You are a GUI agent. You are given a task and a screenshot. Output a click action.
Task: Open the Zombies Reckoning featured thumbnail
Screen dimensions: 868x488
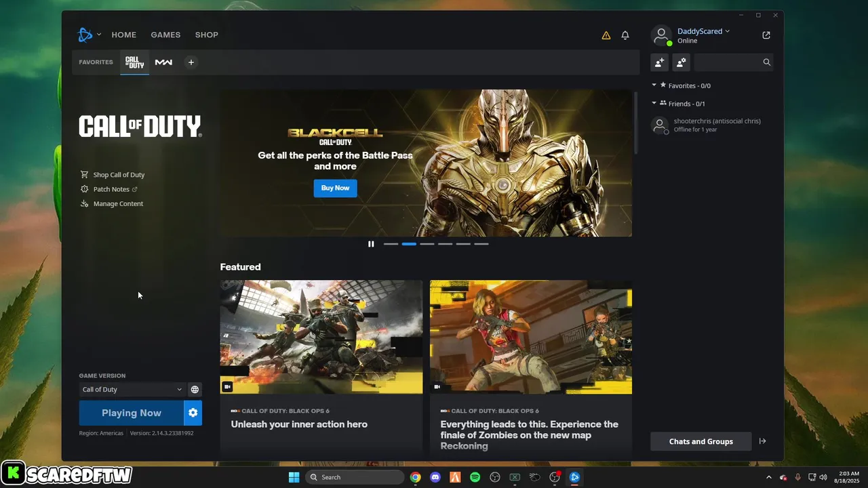pyautogui.click(x=531, y=337)
